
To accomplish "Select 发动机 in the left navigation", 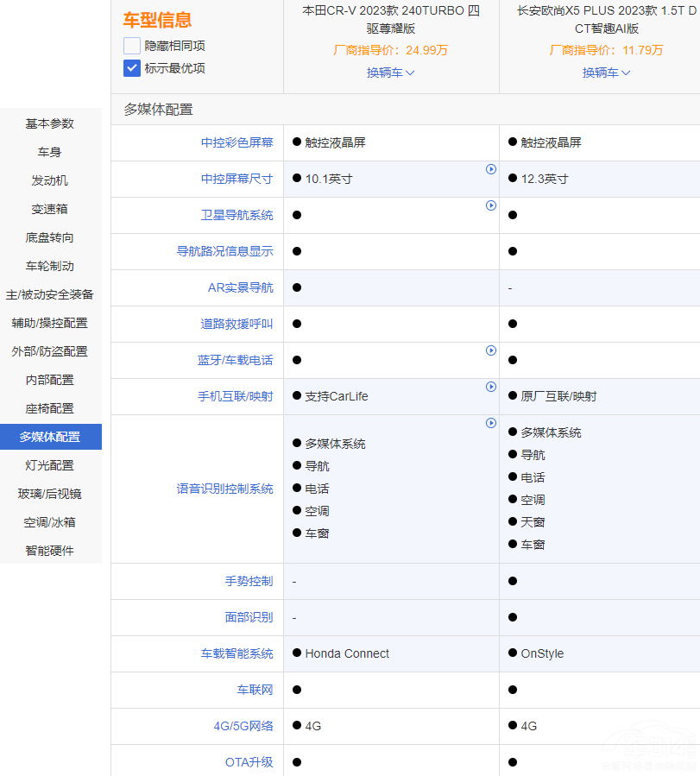I will pyautogui.click(x=50, y=180).
